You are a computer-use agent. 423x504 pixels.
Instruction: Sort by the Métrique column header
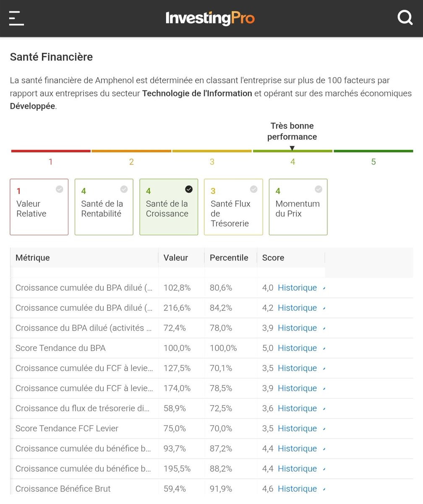click(x=33, y=258)
